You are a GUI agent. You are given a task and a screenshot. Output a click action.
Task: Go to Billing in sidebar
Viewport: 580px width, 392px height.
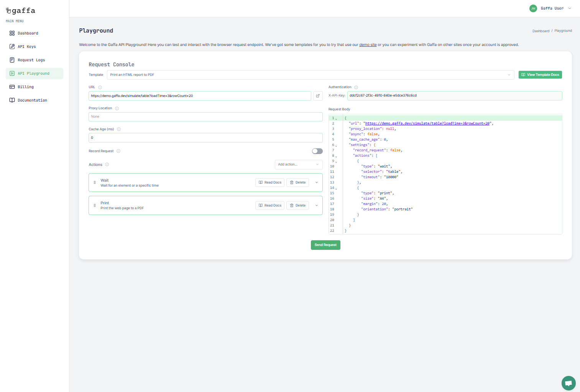[x=26, y=87]
